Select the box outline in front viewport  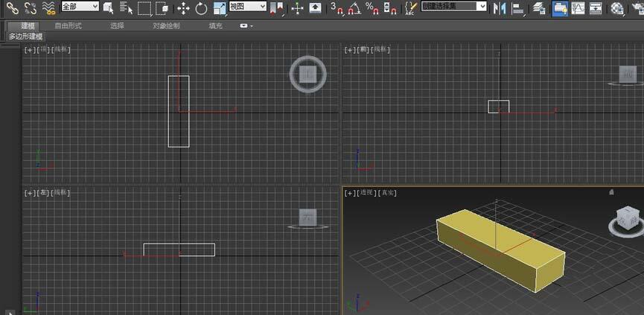click(499, 106)
